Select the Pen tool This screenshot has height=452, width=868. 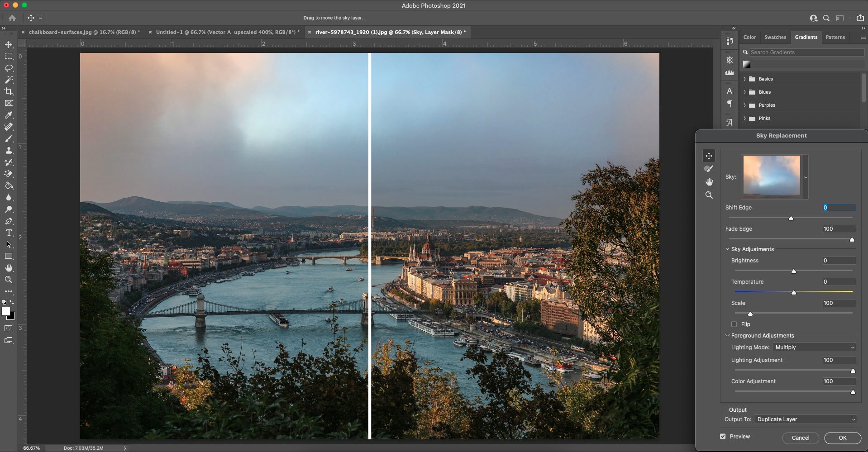coord(9,221)
